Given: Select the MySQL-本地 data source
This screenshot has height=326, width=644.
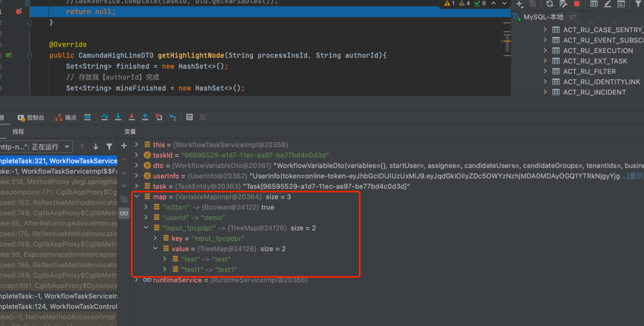Looking at the screenshot, I should pos(543,17).
